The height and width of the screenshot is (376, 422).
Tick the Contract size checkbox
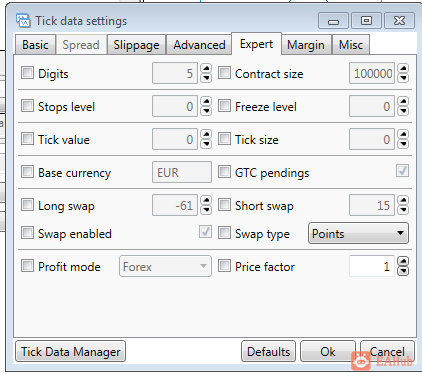coord(224,73)
